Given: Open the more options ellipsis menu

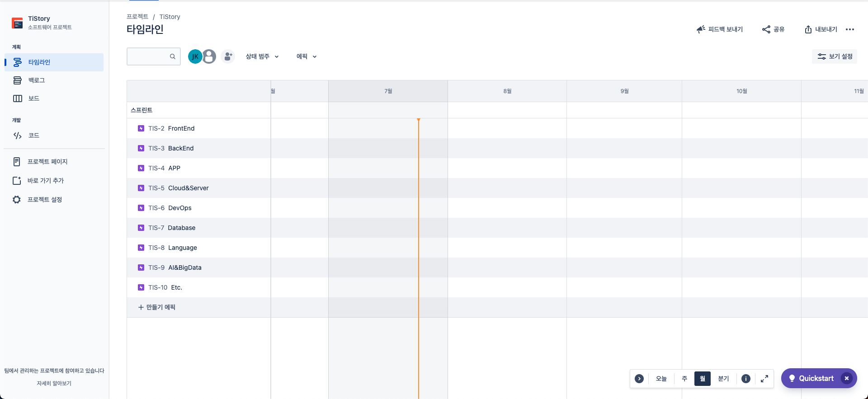Looking at the screenshot, I should coord(850,29).
